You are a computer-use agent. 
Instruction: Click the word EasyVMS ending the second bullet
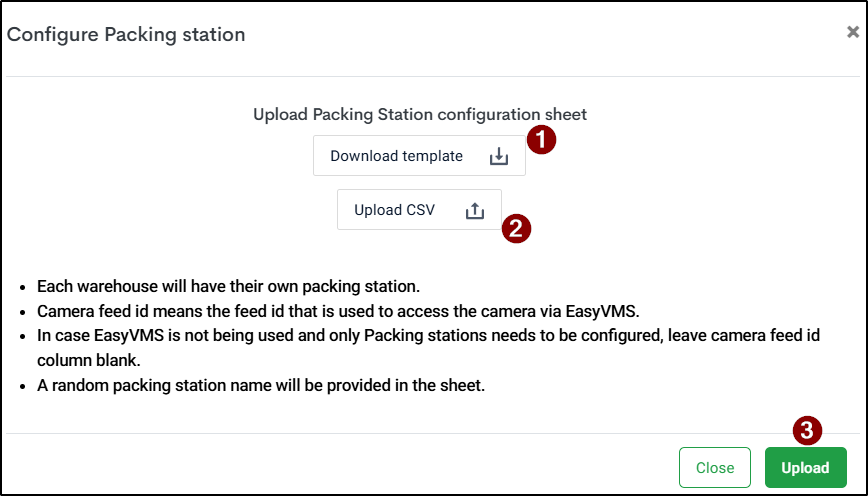(x=602, y=311)
